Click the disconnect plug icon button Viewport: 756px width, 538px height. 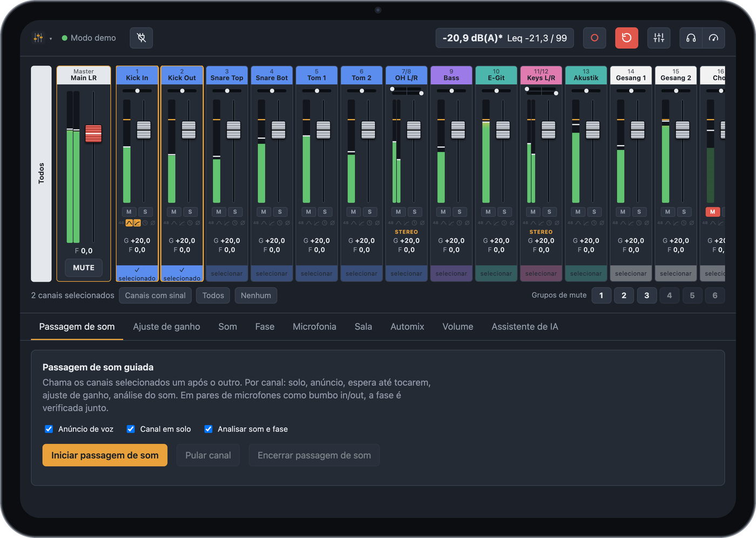pos(141,38)
